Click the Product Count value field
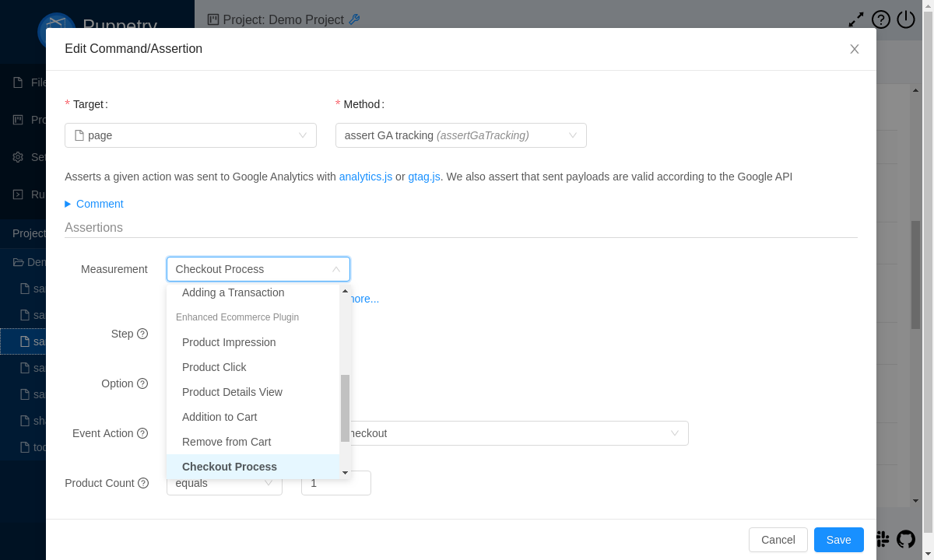This screenshot has height=560, width=934. [x=335, y=483]
